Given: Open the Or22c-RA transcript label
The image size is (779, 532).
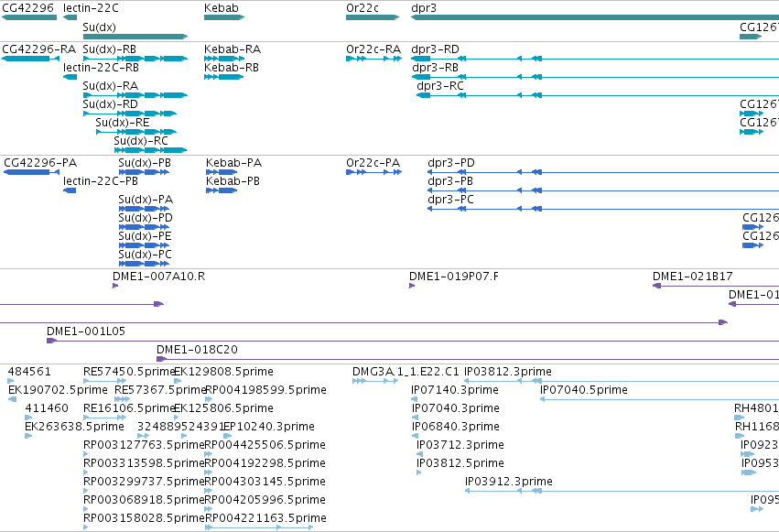Looking at the screenshot, I should tap(373, 49).
